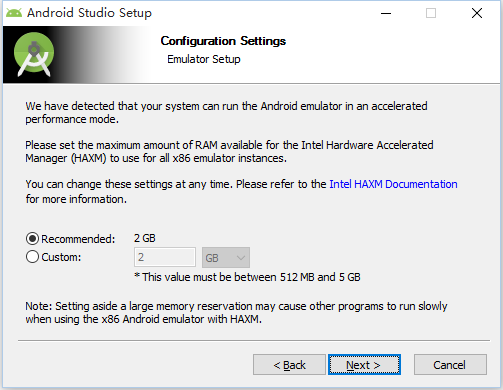503x390 pixels.
Task: Click the Android Studio logo in header
Action: pyautogui.click(x=34, y=54)
